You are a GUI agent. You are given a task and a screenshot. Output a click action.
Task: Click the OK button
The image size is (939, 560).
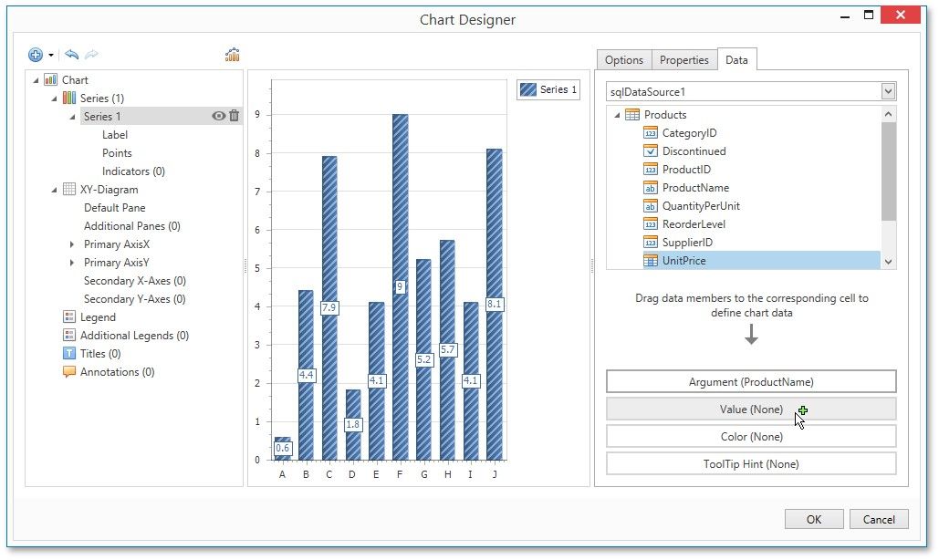click(813, 519)
